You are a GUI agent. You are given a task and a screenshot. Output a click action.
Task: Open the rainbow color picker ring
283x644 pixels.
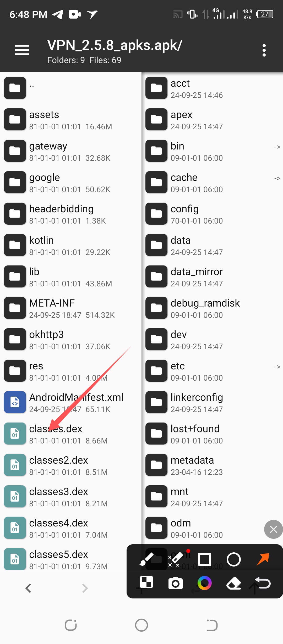click(x=205, y=583)
